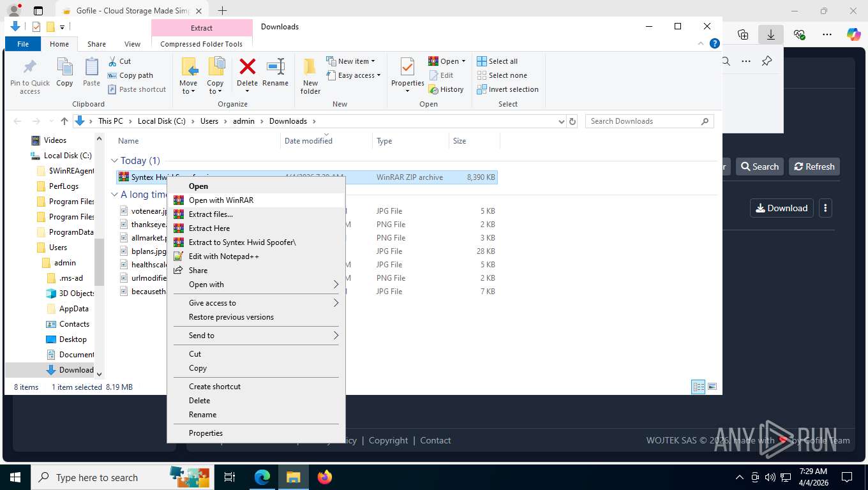Click Download button on Gofile page
The height and width of the screenshot is (490, 868).
point(781,208)
